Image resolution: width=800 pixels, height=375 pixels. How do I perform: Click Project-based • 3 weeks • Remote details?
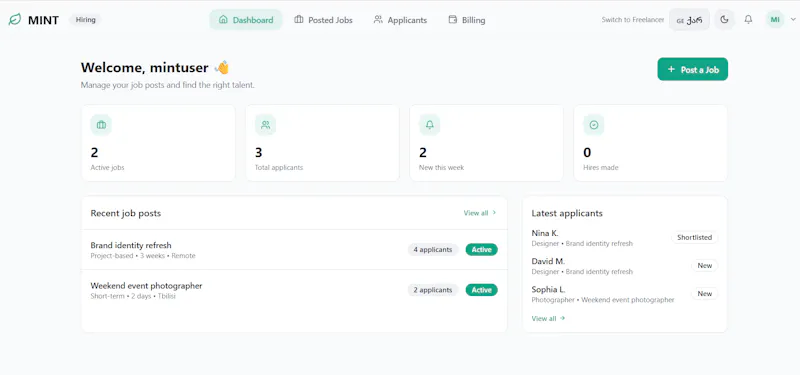[x=143, y=256]
